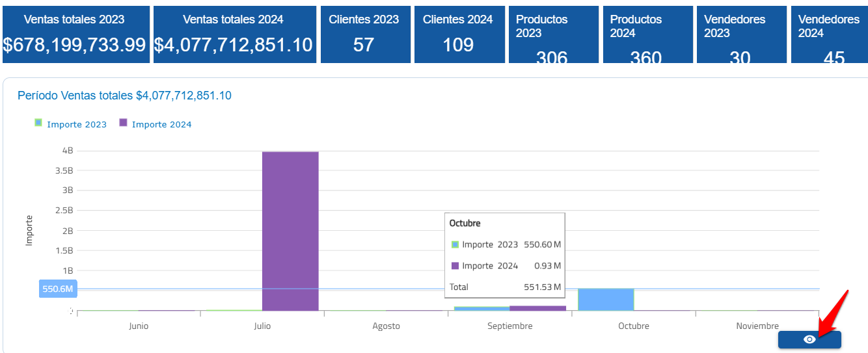The image size is (868, 353).
Task: Click the Productos 2024 card
Action: click(647, 34)
